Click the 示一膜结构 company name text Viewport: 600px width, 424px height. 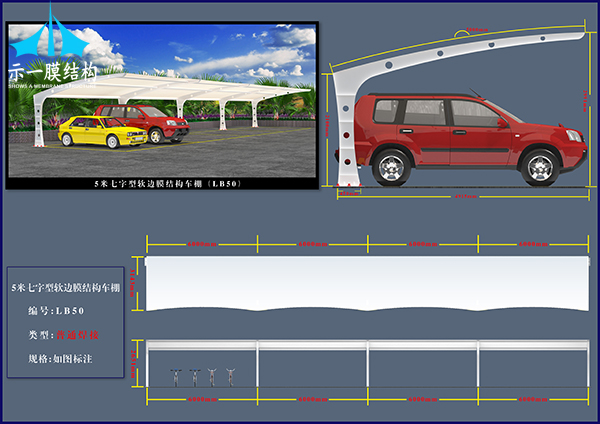[x=54, y=72]
